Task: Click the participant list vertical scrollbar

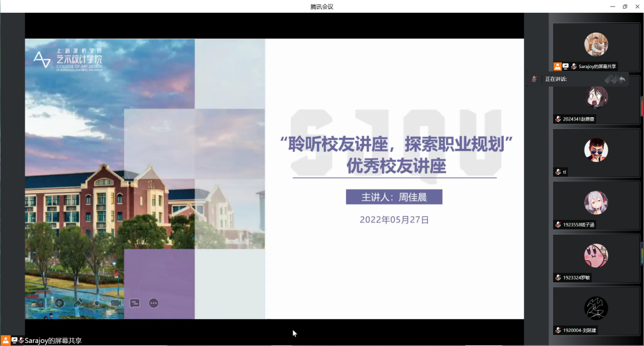Action: point(641,107)
